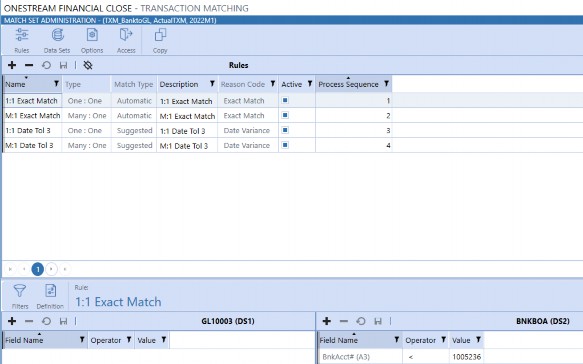Open the rule Definition icon
583x364 pixels.
click(50, 296)
